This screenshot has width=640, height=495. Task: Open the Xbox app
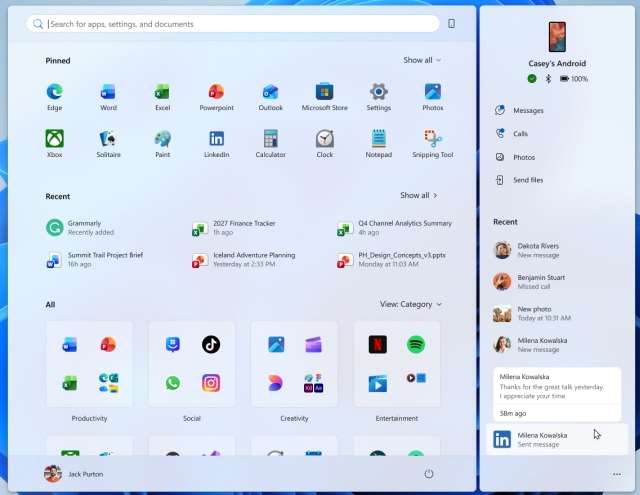[x=55, y=144]
